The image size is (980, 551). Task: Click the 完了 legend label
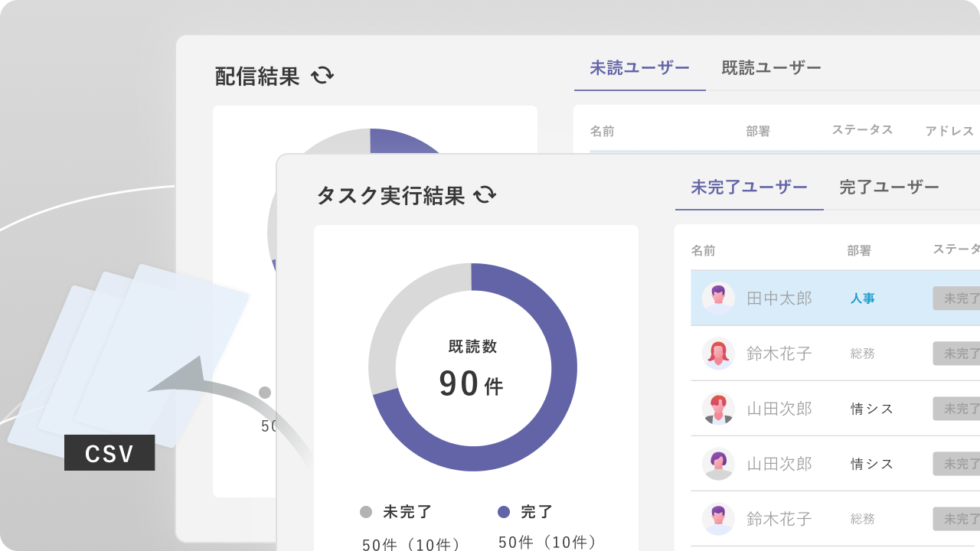point(537,512)
